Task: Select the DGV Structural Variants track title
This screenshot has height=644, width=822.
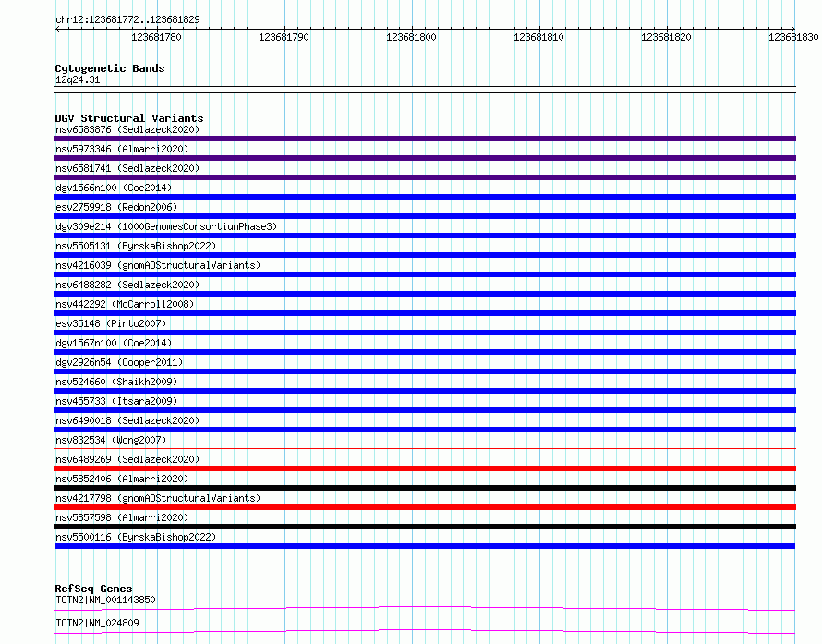Action: (x=129, y=118)
